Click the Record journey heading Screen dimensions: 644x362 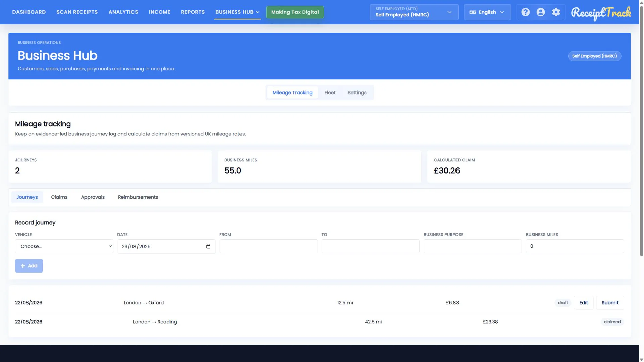35,223
